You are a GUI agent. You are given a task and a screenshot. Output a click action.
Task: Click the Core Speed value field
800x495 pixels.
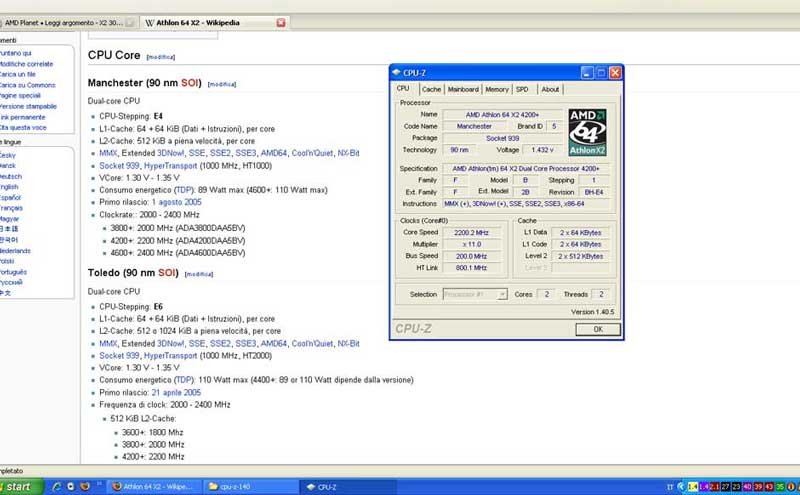click(471, 233)
